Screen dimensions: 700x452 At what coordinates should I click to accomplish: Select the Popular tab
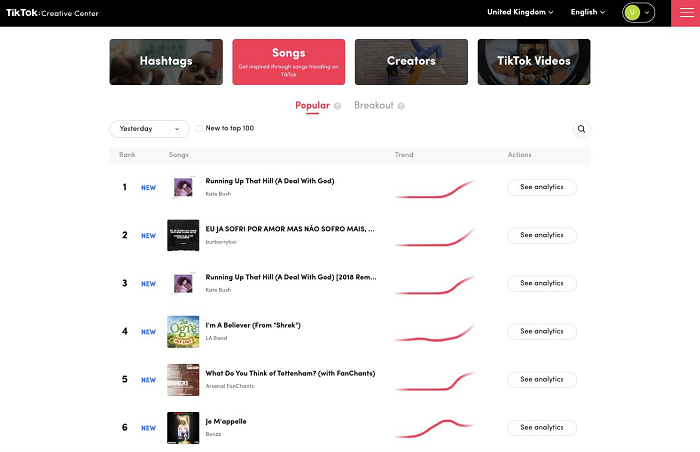[312, 105]
